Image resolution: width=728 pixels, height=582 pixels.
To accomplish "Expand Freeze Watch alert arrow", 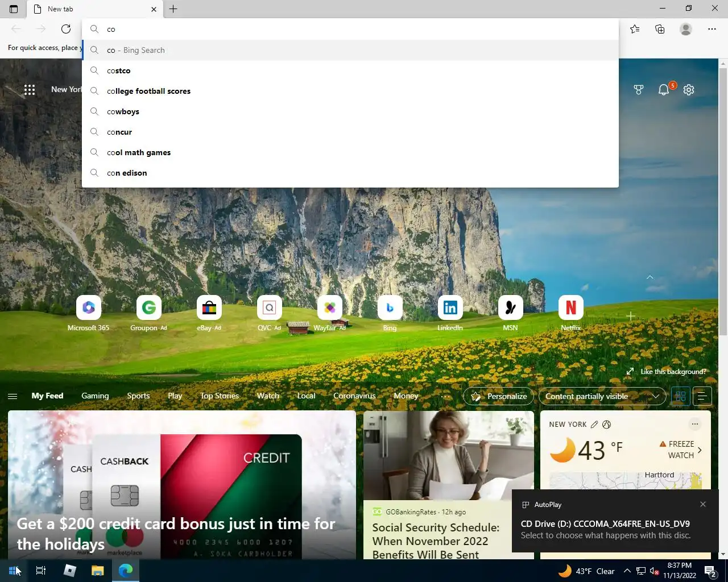I will (700, 450).
